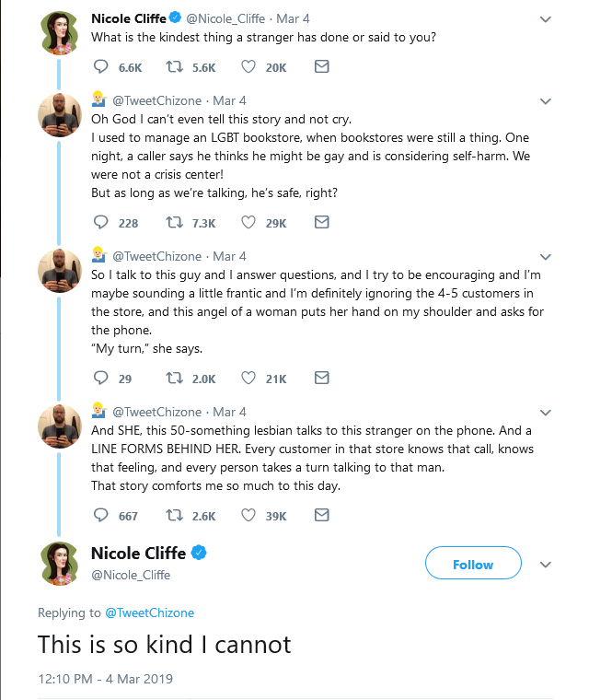The width and height of the screenshot is (589, 700).
Task: Reply to Nicole Cliffe's question tweet
Action: point(102,67)
